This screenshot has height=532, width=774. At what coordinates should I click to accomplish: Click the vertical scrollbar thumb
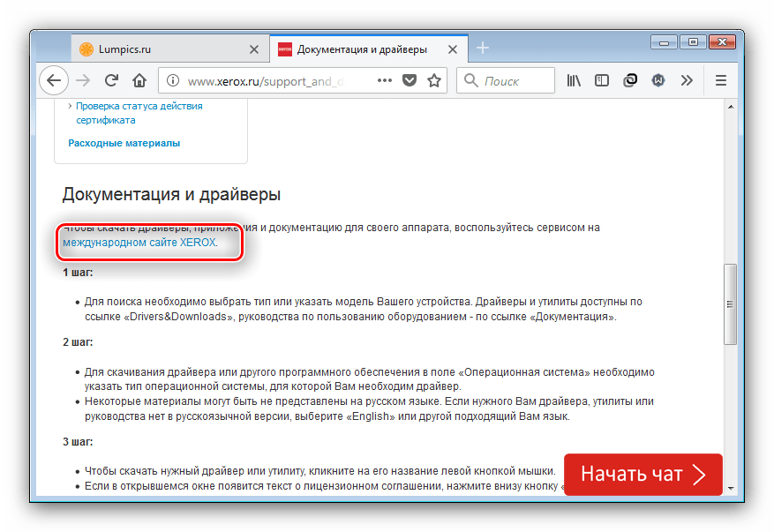click(x=729, y=304)
